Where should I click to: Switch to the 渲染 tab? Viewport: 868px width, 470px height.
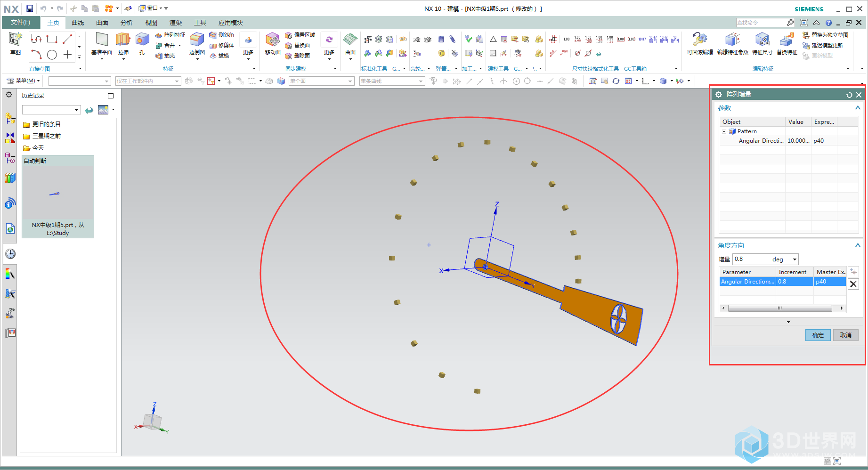point(176,23)
